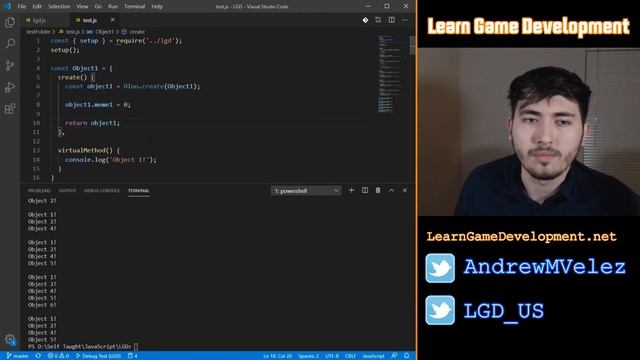Viewport: 640px width, 360px height.
Task: Switch to the Problems panel tab
Action: click(39, 191)
